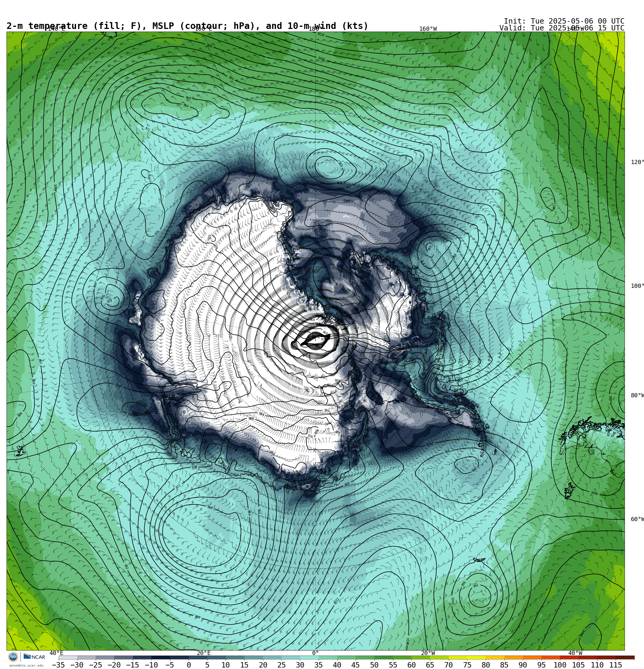Click the colorbar tick label 115
This screenshot has width=644, height=669.
[x=616, y=665]
